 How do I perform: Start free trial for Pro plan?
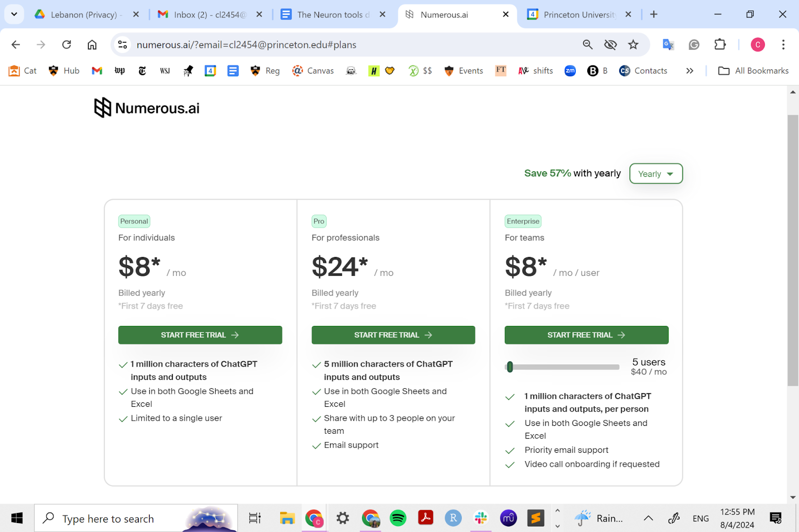[394, 335]
